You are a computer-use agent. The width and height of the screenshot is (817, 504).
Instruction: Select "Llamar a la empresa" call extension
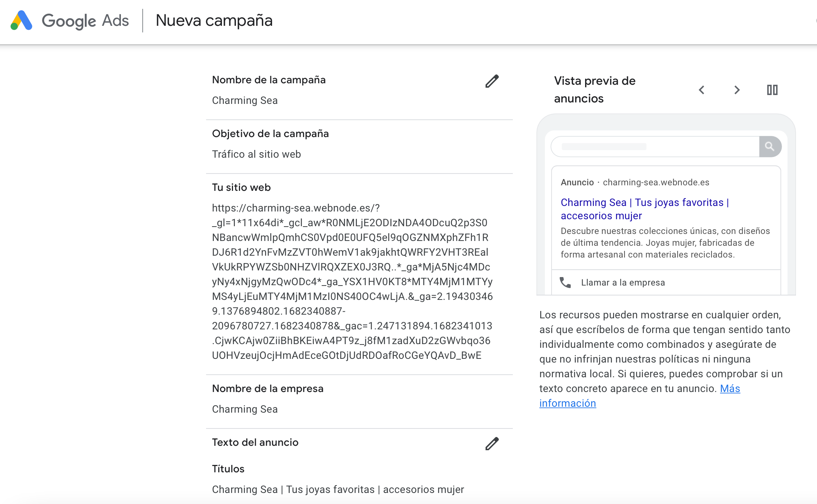(x=623, y=283)
